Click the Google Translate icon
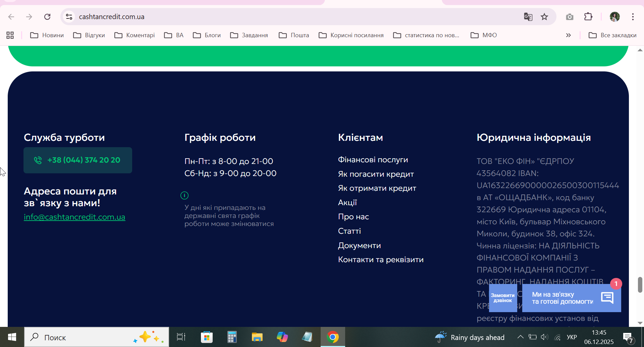The image size is (644, 347). [x=528, y=17]
